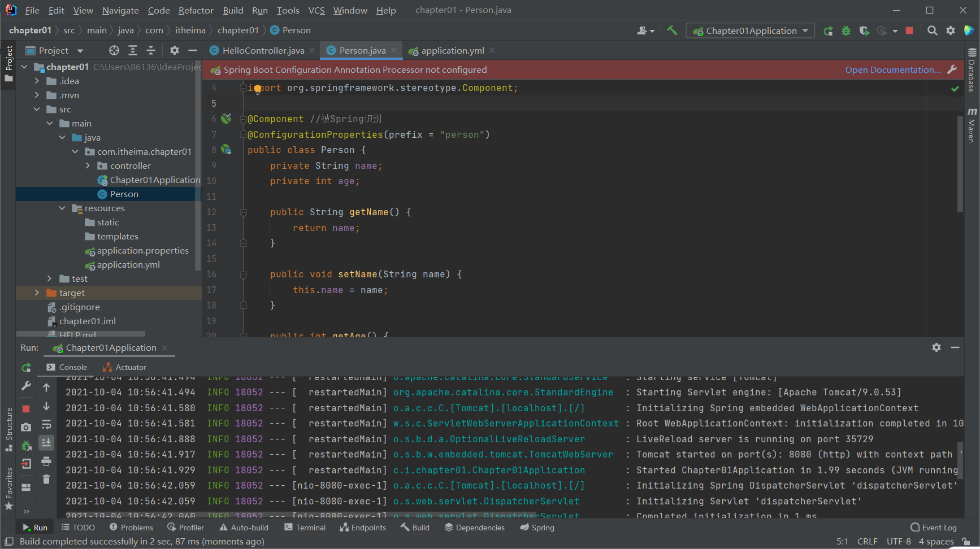Open Search Everywhere with the magnifier icon
Screen dimensions: 980x549
point(933,30)
